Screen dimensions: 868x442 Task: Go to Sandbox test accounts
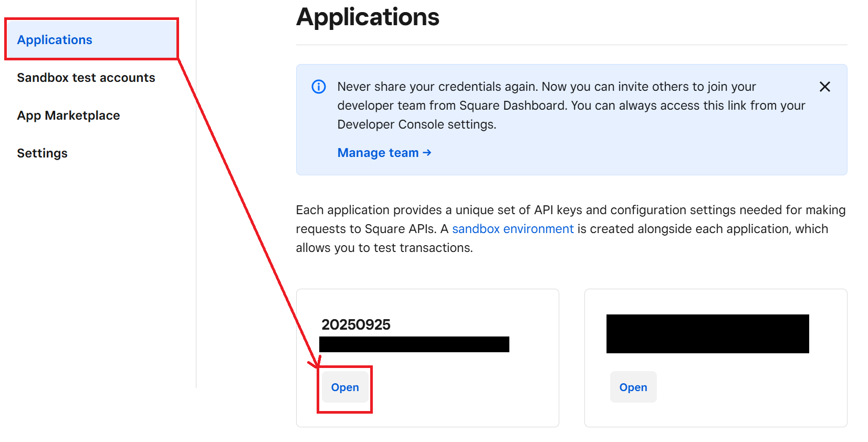(x=86, y=78)
